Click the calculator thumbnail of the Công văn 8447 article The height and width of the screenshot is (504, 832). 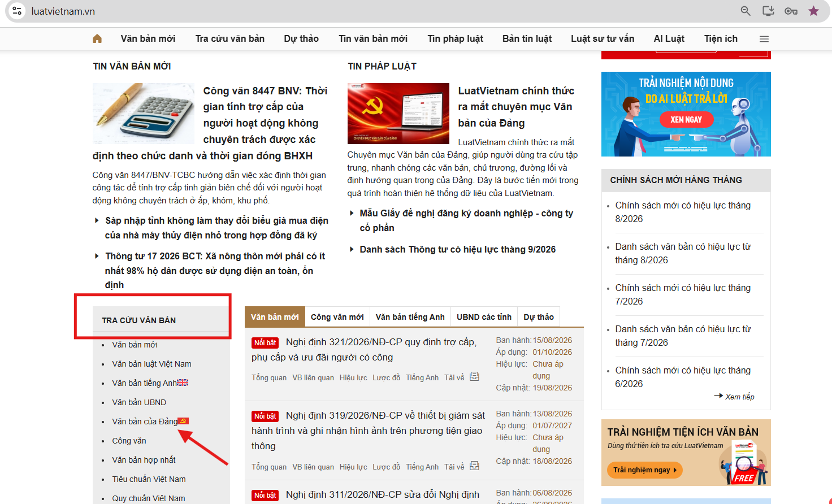pyautogui.click(x=144, y=114)
